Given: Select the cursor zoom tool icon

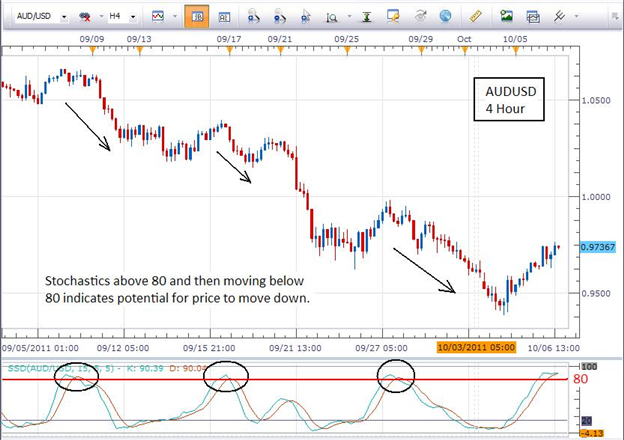Looking at the screenshot, I should 306,16.
